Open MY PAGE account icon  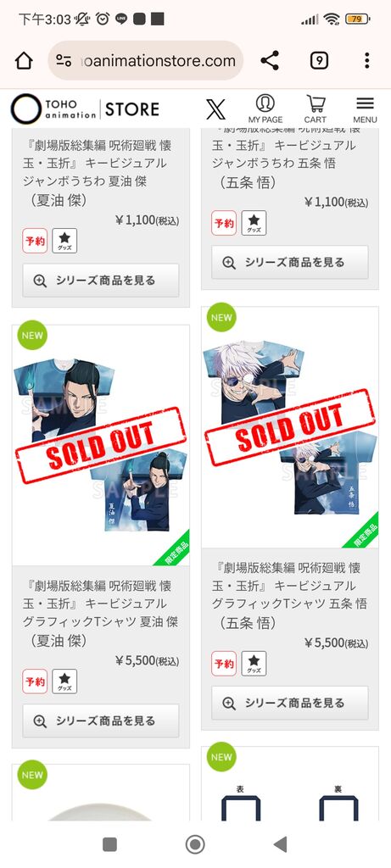point(265,108)
